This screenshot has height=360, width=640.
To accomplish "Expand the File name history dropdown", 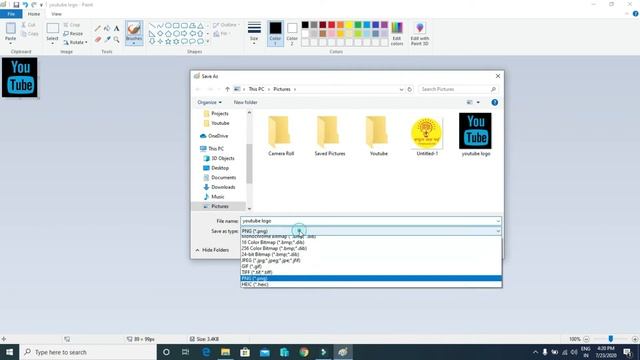I will [x=498, y=221].
